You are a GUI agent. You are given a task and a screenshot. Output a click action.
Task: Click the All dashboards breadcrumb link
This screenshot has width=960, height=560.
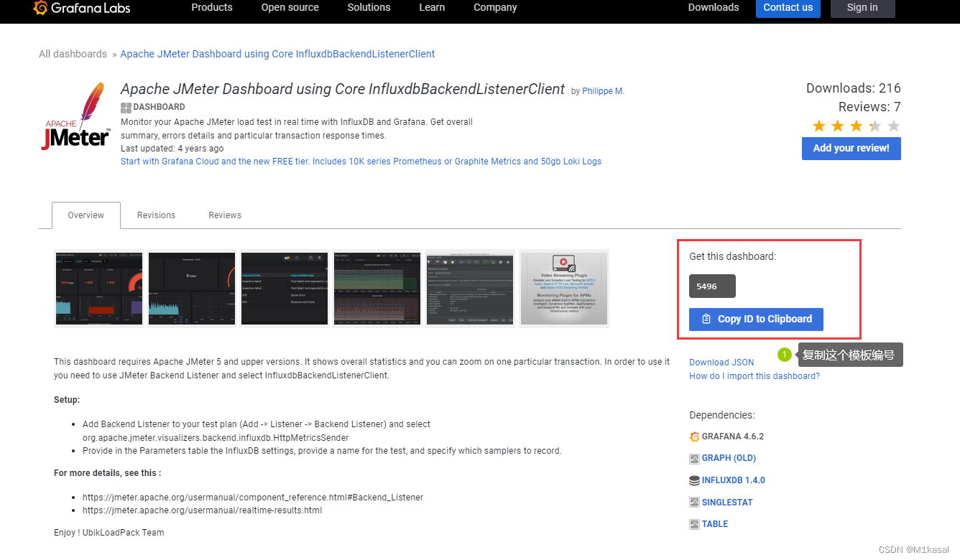pyautogui.click(x=73, y=54)
